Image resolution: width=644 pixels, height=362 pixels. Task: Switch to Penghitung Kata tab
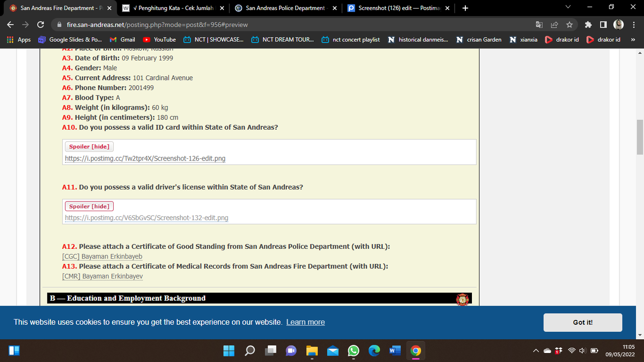(x=173, y=8)
